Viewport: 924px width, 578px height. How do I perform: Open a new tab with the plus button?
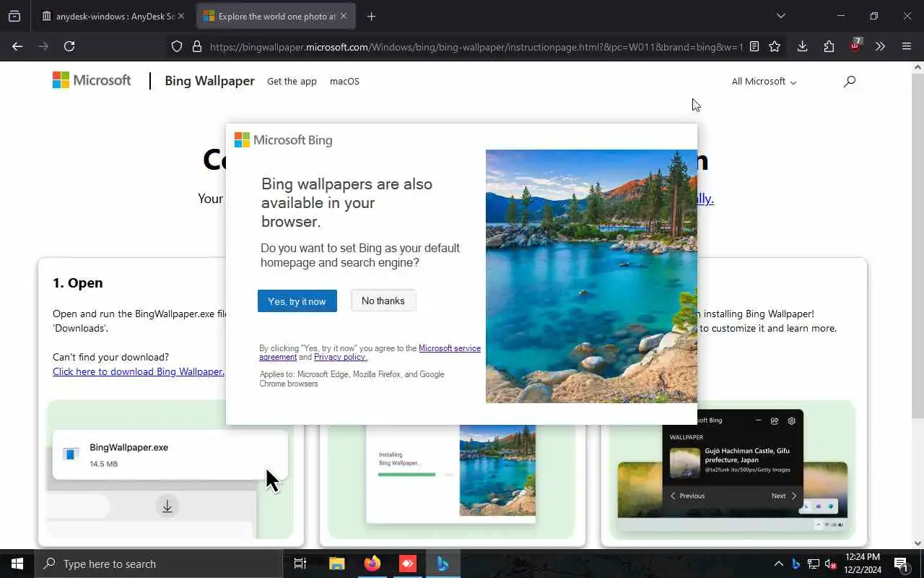(x=371, y=16)
